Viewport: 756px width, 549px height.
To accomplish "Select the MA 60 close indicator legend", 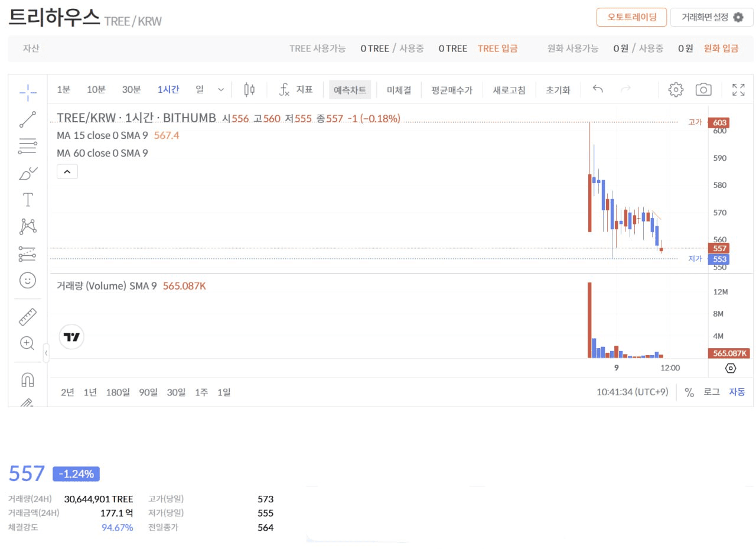I will (102, 153).
